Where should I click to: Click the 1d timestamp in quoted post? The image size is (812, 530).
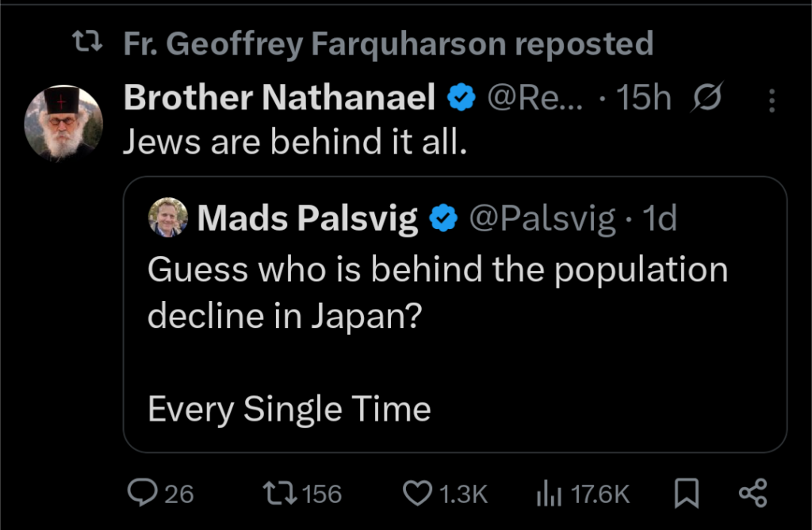tap(661, 219)
